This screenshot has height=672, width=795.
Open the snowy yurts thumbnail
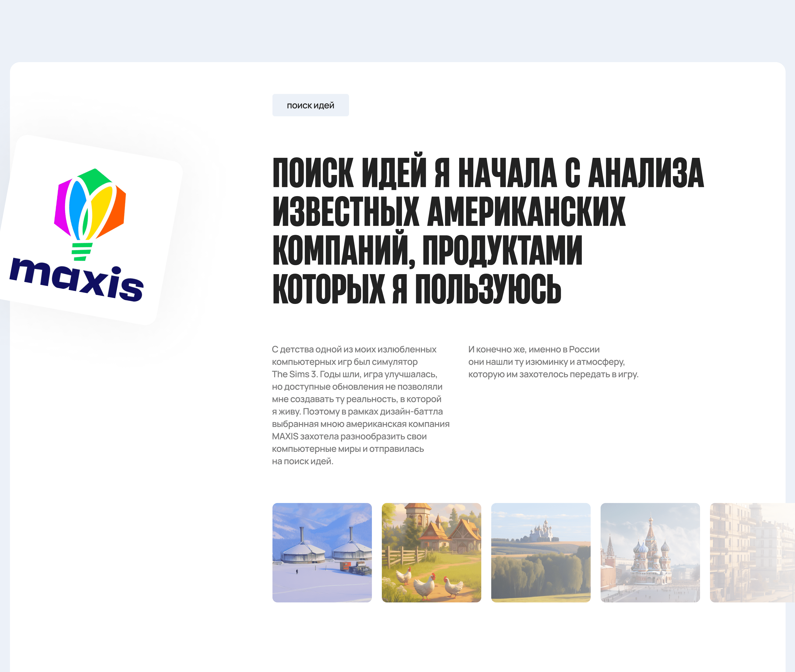pyautogui.click(x=322, y=552)
